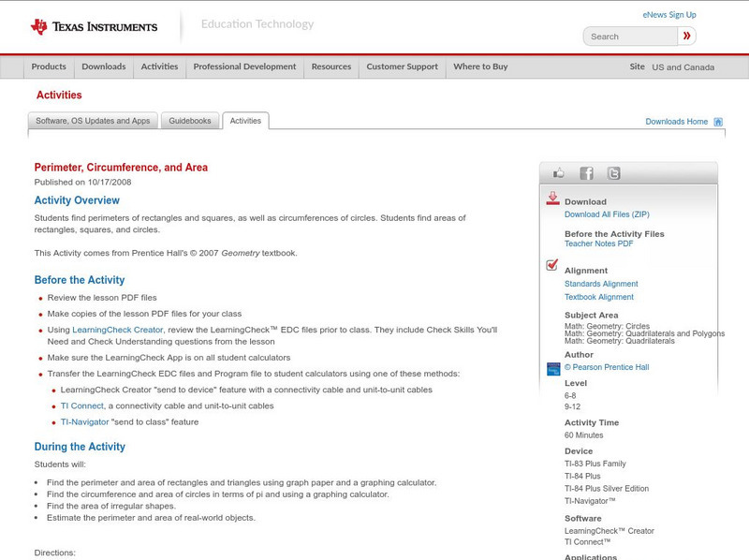Click the 6-8 level value
Viewport: 749px width, 560px height.
(570, 395)
